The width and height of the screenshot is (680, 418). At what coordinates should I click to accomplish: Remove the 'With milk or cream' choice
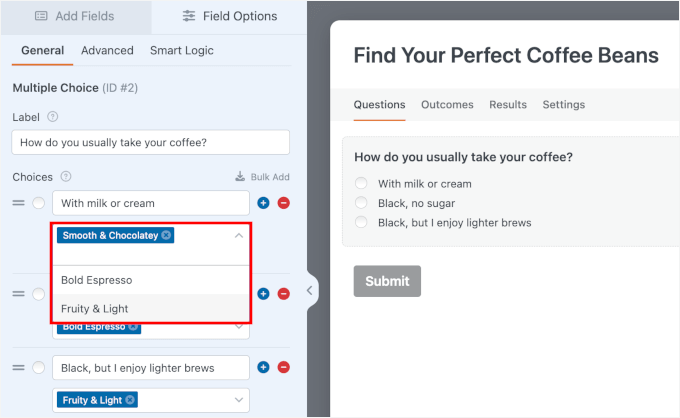pyautogui.click(x=284, y=203)
